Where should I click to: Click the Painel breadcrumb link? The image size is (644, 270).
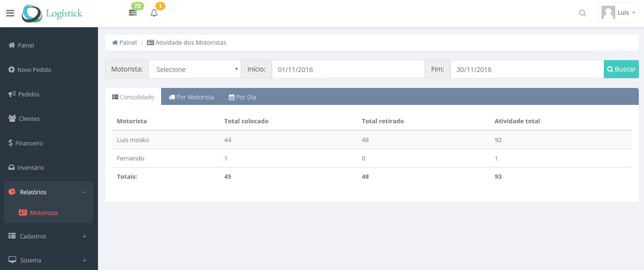click(x=124, y=42)
